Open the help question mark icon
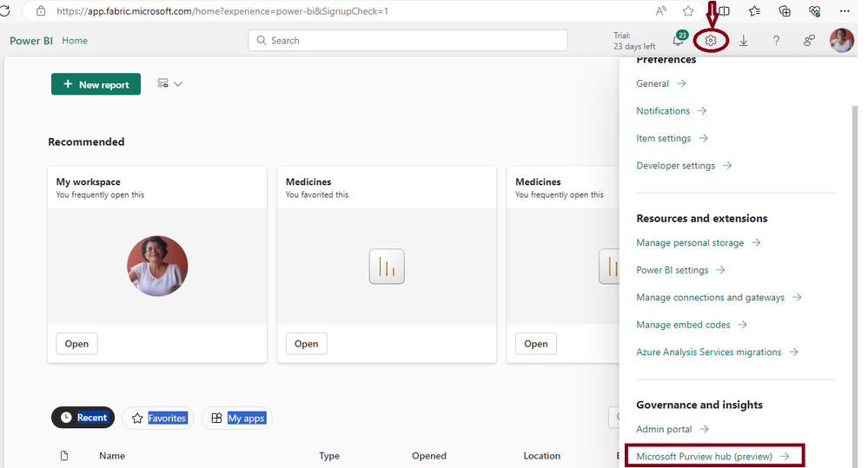The width and height of the screenshot is (868, 468). pos(776,41)
